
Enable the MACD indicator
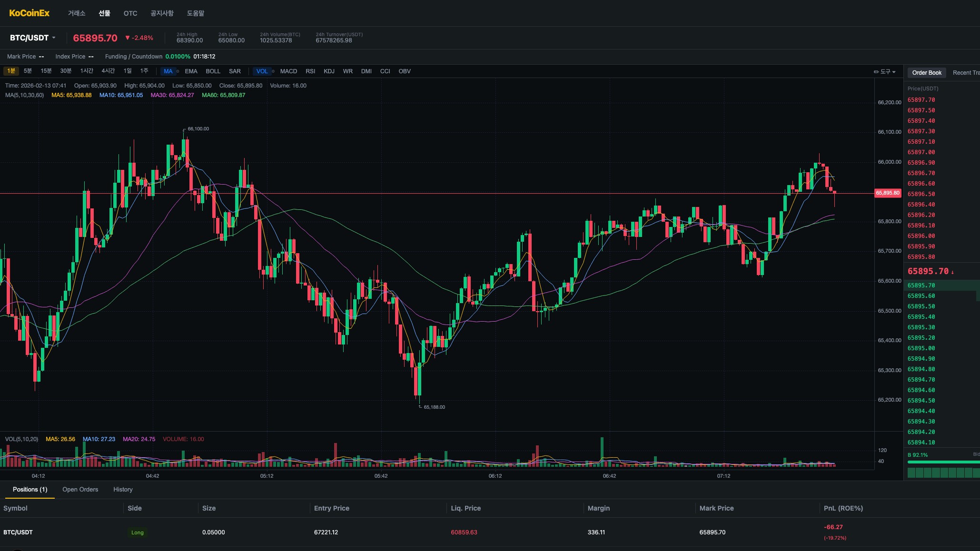click(288, 71)
